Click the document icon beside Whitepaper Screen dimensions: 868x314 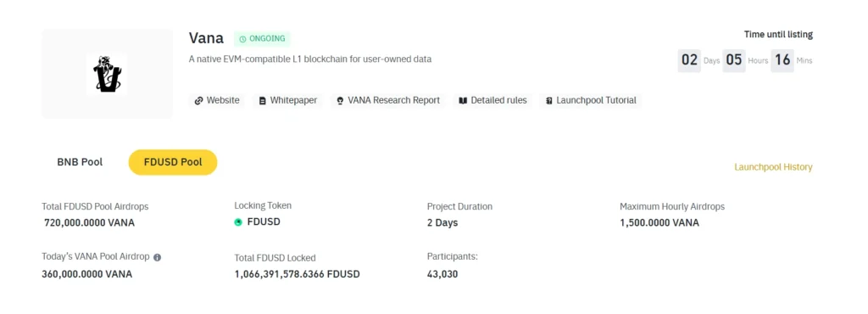coord(263,101)
